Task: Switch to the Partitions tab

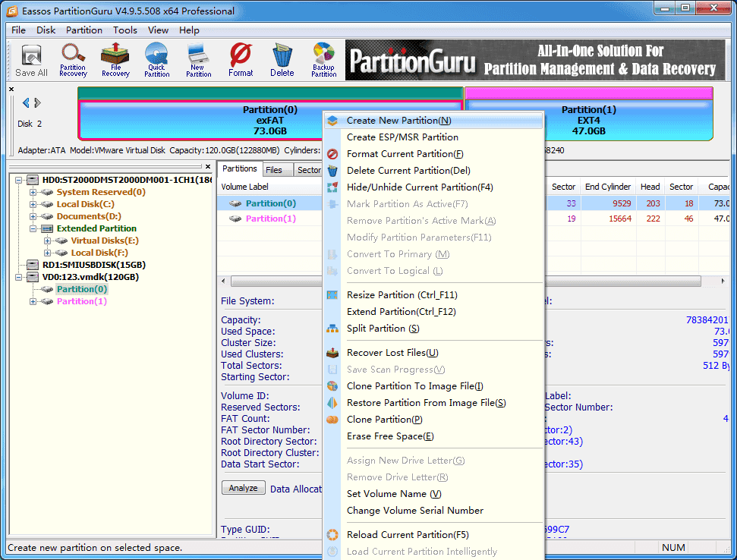Action: pyautogui.click(x=240, y=168)
